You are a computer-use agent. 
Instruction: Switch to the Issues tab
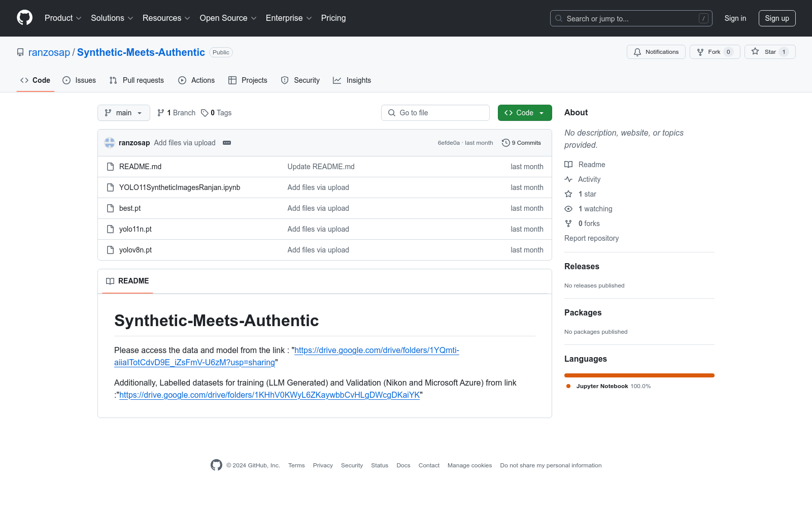click(79, 80)
